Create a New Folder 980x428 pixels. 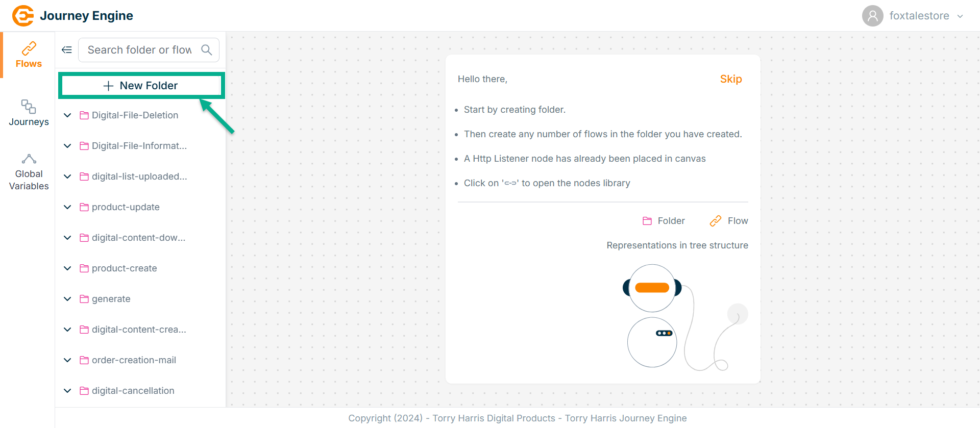[141, 86]
